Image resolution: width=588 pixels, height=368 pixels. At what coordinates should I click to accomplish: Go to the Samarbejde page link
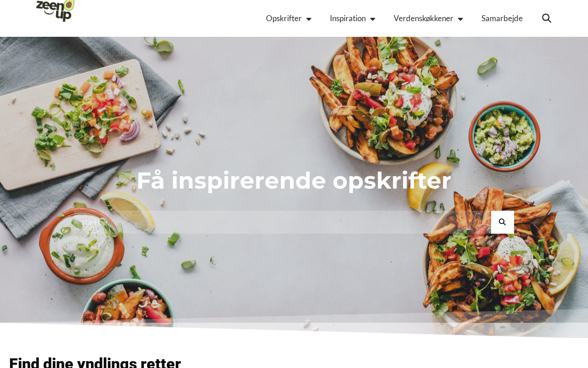pos(502,18)
